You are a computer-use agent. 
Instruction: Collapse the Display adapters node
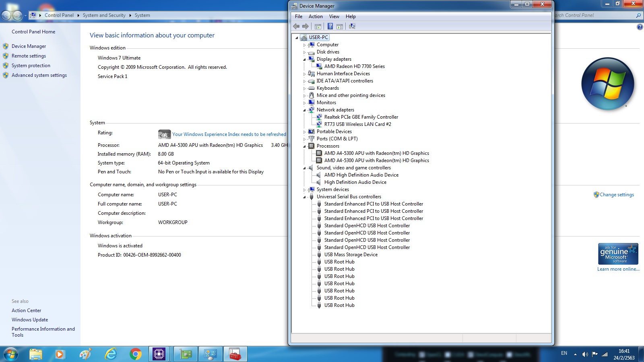tap(304, 60)
